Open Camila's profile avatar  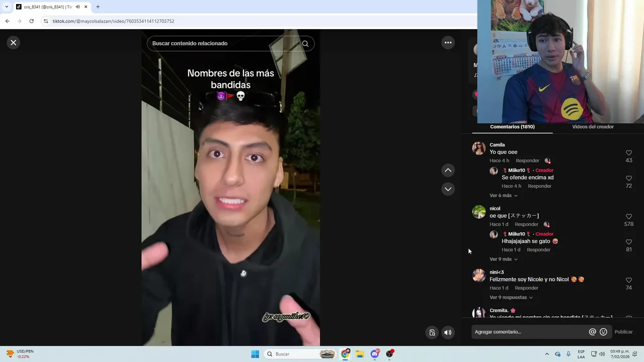(478, 148)
